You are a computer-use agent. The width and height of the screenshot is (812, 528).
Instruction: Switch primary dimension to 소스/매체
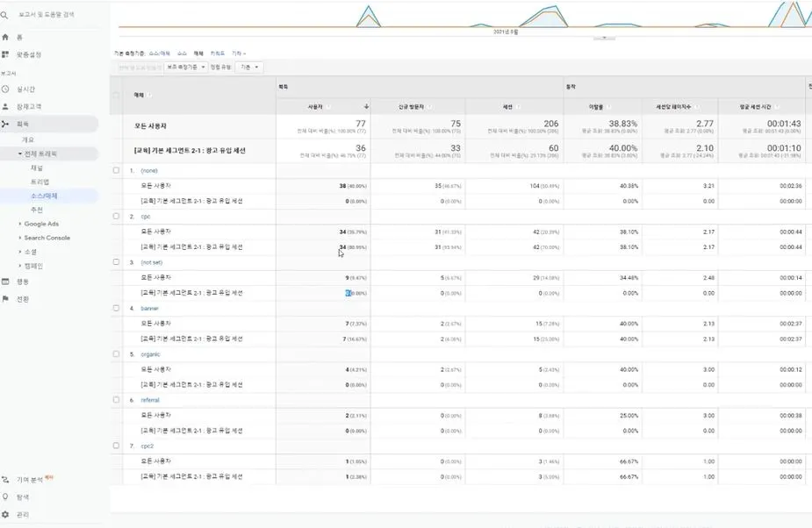(160, 54)
